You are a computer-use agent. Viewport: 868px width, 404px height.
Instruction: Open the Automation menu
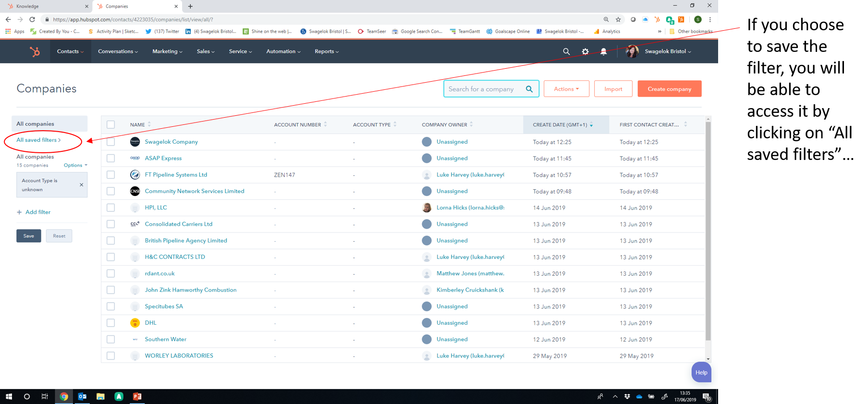click(283, 51)
